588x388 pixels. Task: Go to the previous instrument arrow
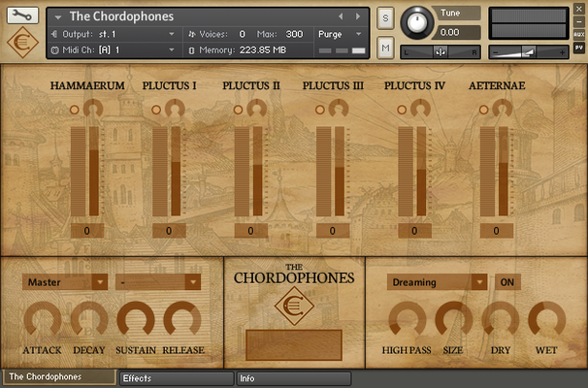pyautogui.click(x=341, y=16)
